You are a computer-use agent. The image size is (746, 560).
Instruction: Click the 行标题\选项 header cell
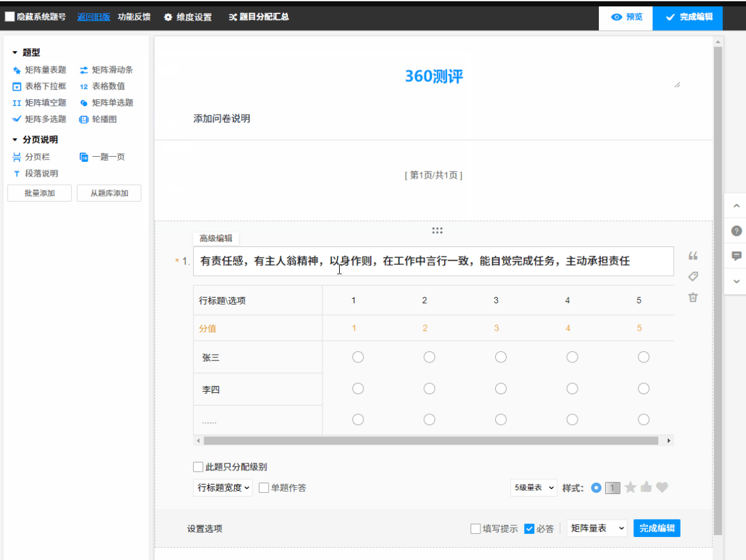pos(258,300)
